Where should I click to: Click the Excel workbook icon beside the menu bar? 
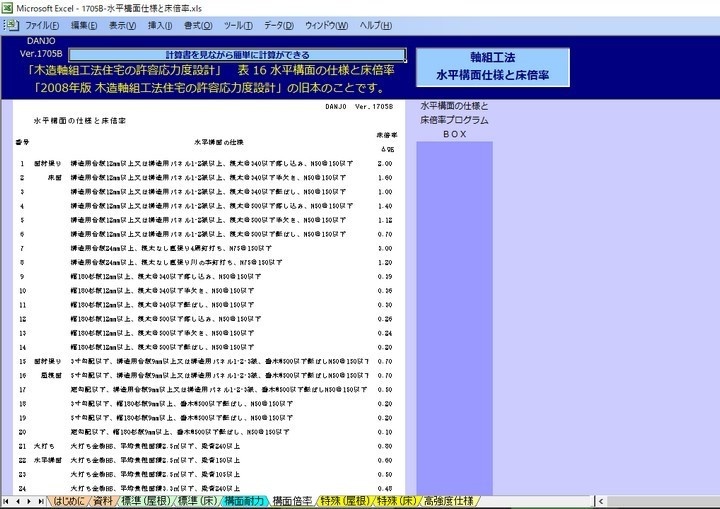point(12,25)
